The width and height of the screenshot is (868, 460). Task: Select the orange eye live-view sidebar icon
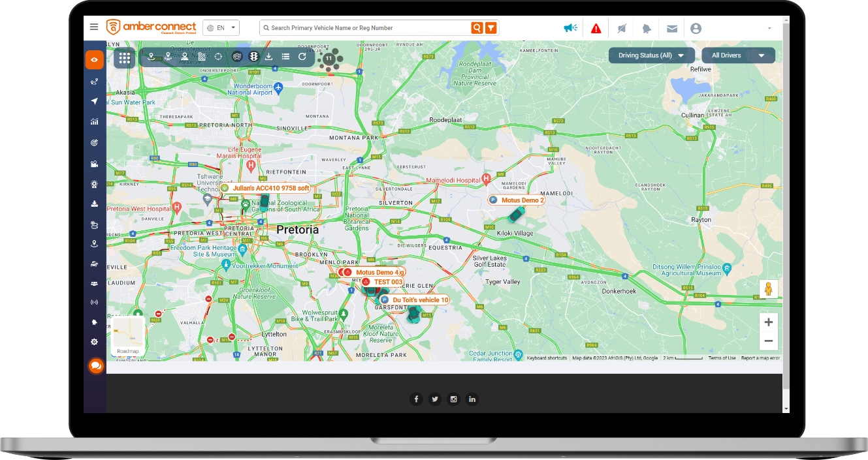tap(95, 60)
